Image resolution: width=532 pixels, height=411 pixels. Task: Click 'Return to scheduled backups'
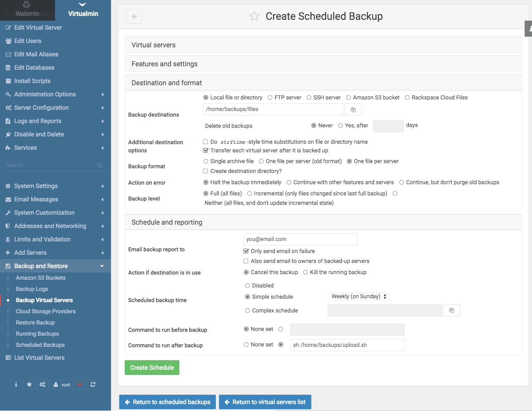tap(167, 402)
